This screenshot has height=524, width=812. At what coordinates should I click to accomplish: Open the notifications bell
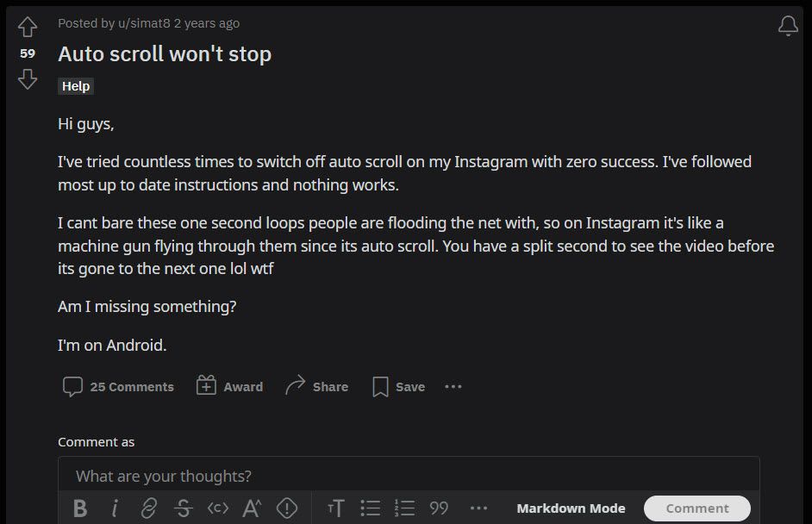pos(786,26)
